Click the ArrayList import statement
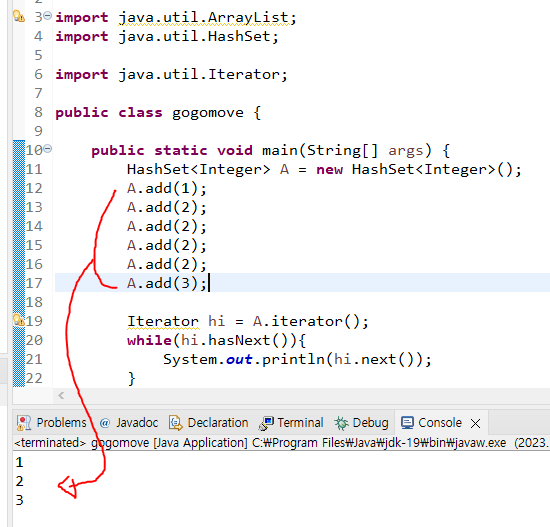This screenshot has width=550, height=527. (x=176, y=17)
